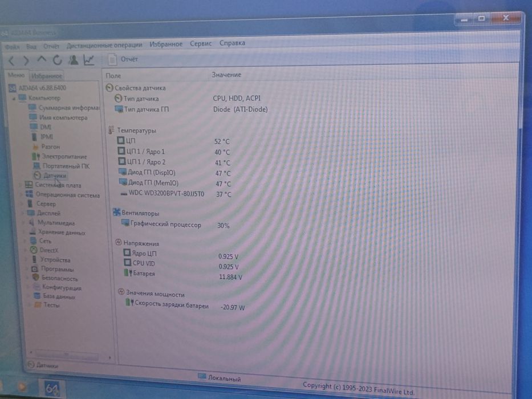Collapse the Компьютер tree node
The width and height of the screenshot is (532, 399).
pyautogui.click(x=14, y=99)
